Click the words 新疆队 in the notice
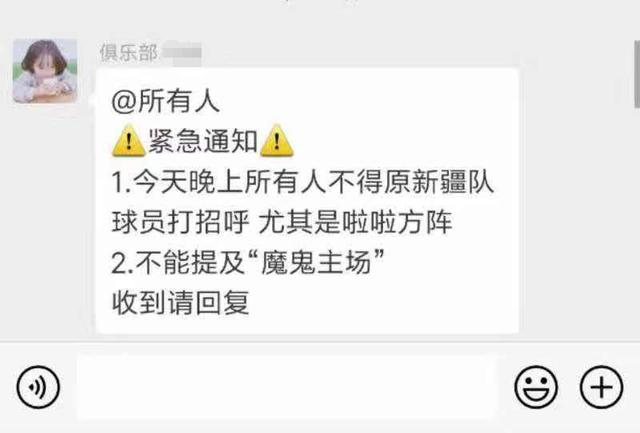 tap(453, 182)
